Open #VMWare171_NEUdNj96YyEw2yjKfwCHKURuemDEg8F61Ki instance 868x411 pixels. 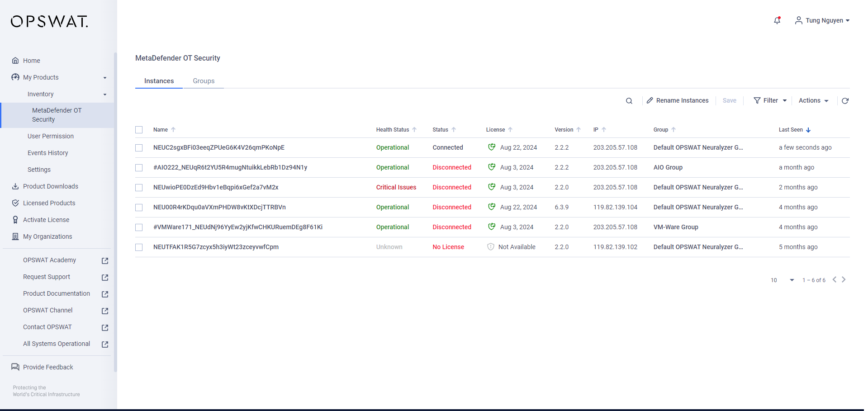[238, 227]
